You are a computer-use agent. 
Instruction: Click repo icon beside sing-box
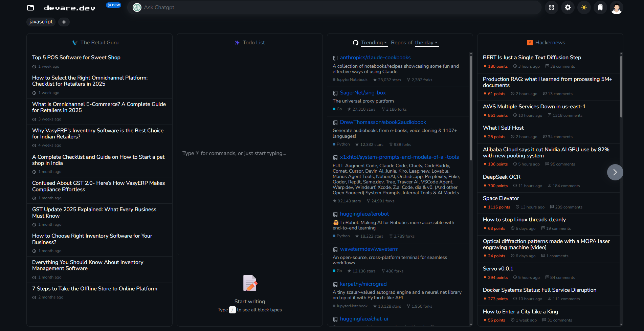335,93
